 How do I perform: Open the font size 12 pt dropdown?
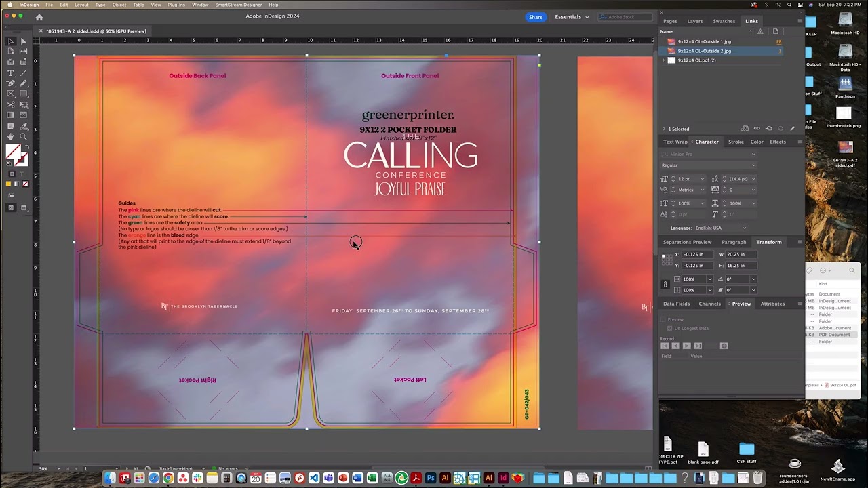tap(703, 179)
